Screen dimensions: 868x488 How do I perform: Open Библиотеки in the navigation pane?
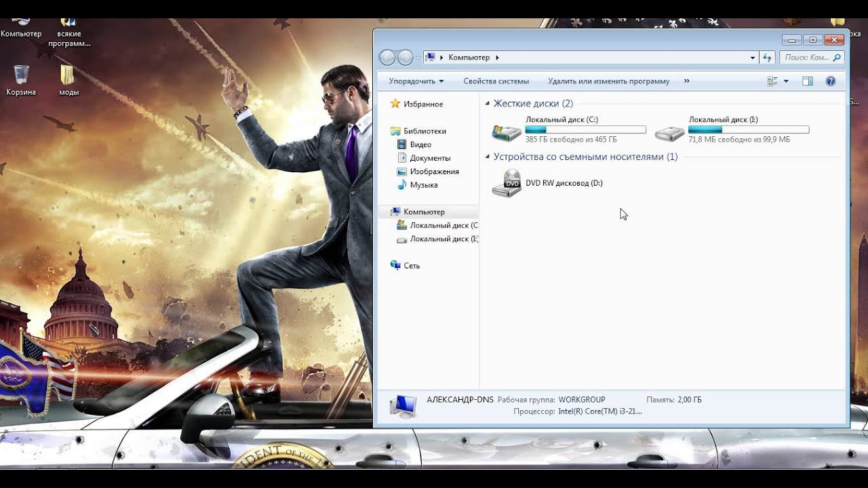[x=425, y=131]
